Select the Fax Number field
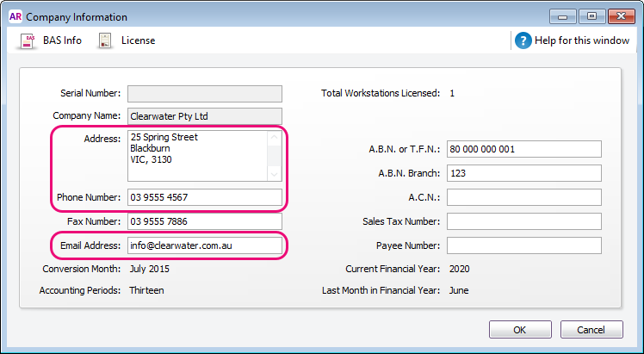This screenshot has height=354, width=644. coord(205,221)
